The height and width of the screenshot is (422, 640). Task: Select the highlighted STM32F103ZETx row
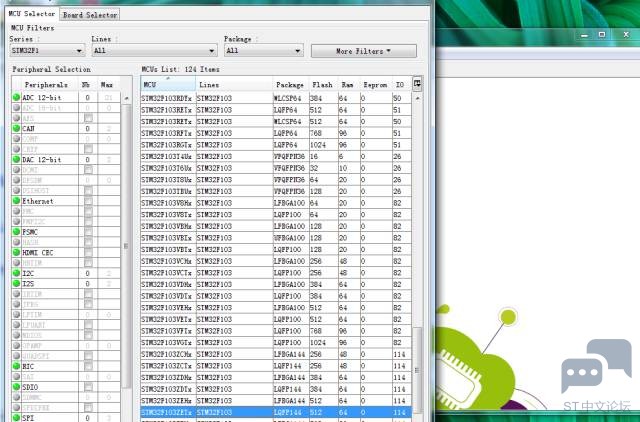click(276, 412)
